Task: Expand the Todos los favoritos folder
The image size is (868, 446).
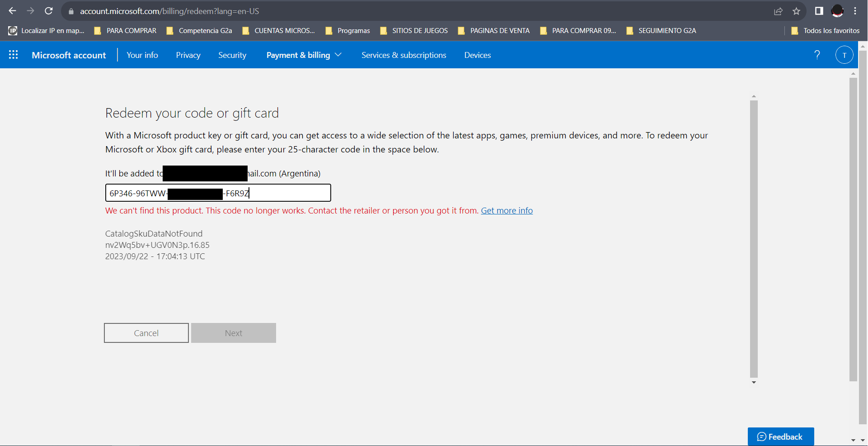Action: 826,31
